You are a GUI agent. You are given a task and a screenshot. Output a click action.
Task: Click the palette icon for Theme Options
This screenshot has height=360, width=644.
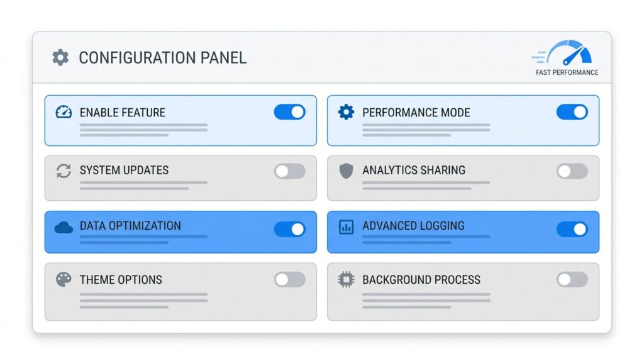tap(64, 279)
